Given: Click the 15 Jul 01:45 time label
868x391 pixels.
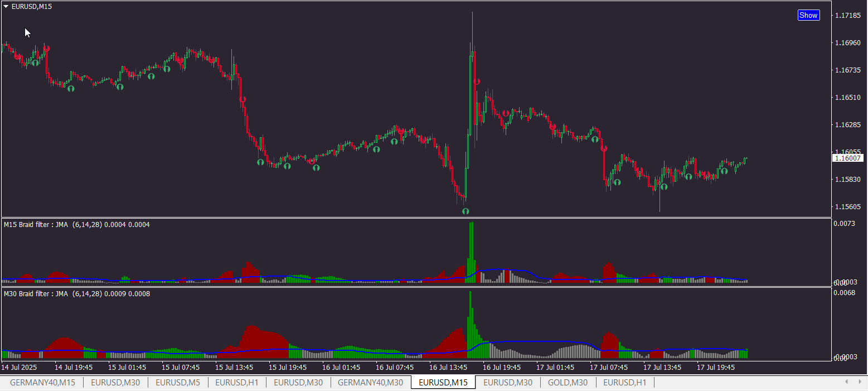Looking at the screenshot, I should pyautogui.click(x=127, y=368).
